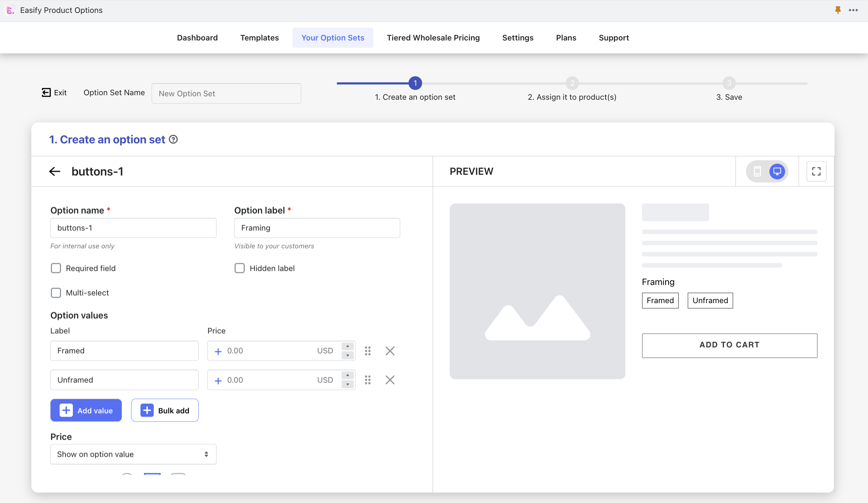Enable the Required field checkbox
Screen dimensions: 868x503
tap(56, 268)
